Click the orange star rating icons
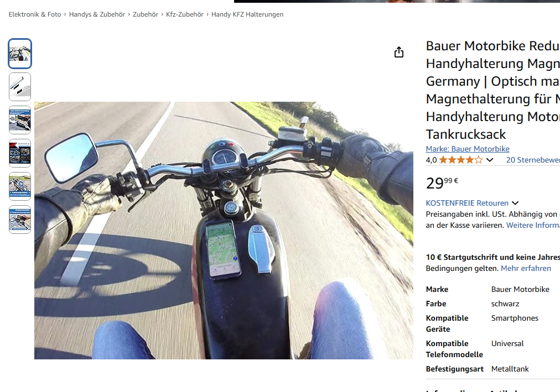 click(461, 160)
